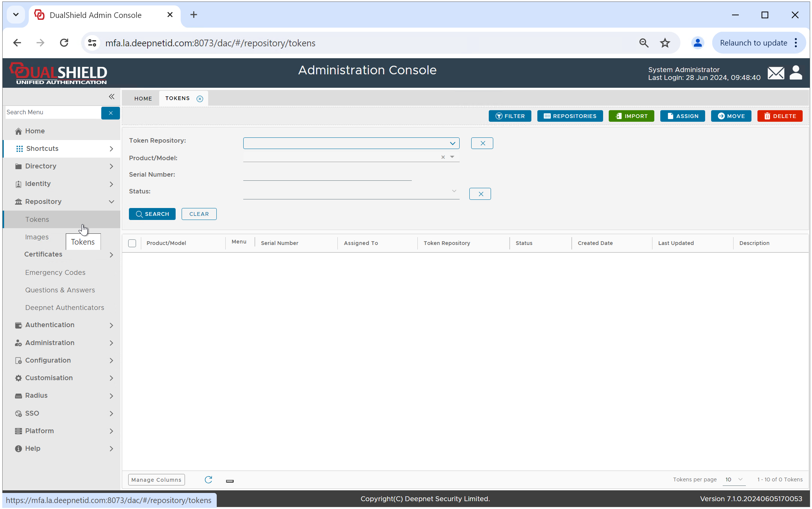Viewport: 812px width, 509px height.
Task: Tick the select-all checkbox in table header
Action: (x=132, y=243)
